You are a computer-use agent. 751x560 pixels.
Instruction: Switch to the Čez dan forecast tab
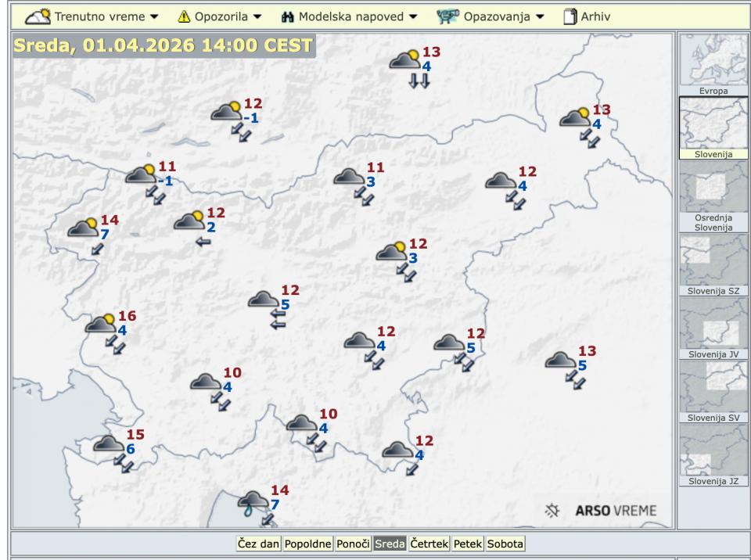click(258, 544)
